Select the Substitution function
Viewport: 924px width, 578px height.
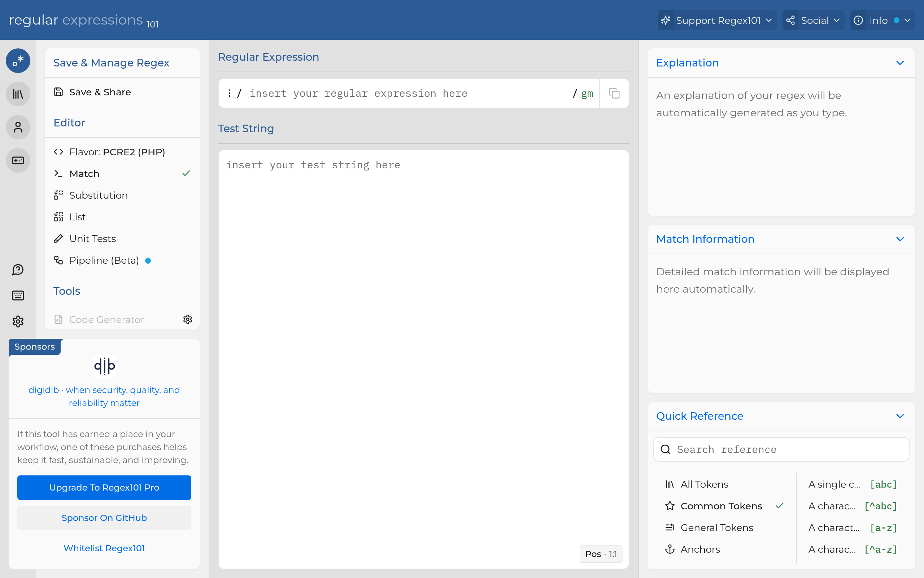tap(122, 195)
